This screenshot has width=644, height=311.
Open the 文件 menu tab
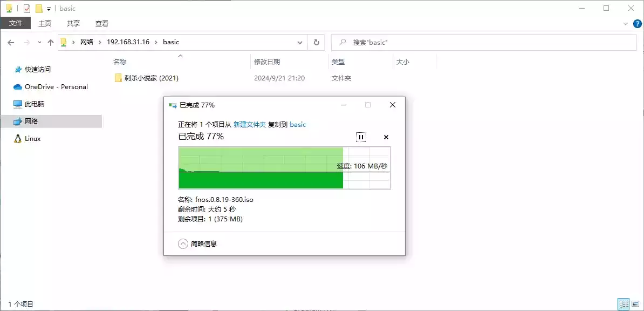(16, 23)
